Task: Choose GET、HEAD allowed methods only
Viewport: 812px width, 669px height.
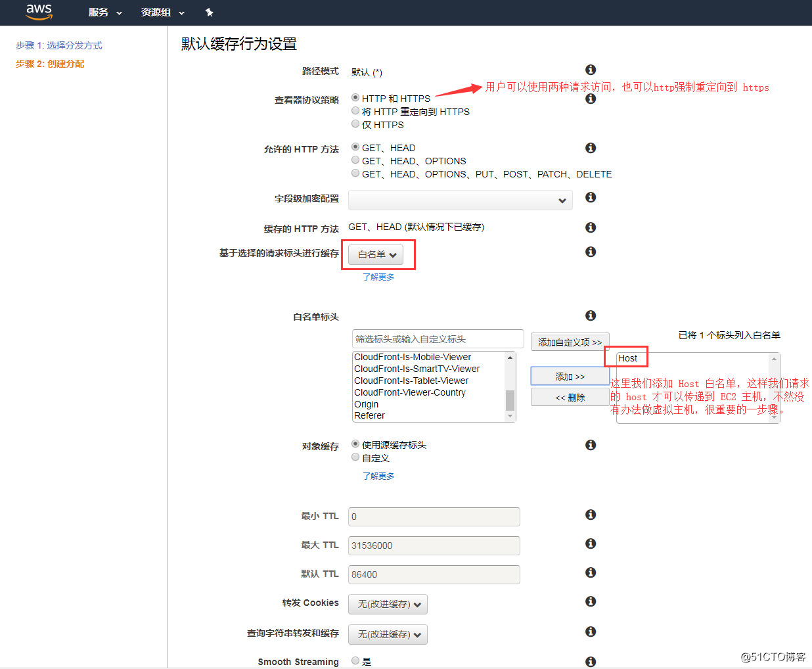Action: tap(355, 147)
